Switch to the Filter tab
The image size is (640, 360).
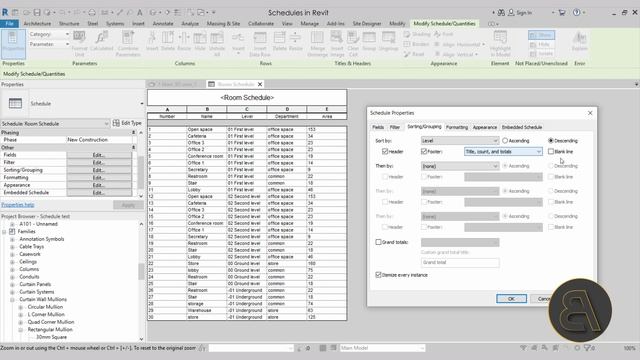pyautogui.click(x=395, y=127)
